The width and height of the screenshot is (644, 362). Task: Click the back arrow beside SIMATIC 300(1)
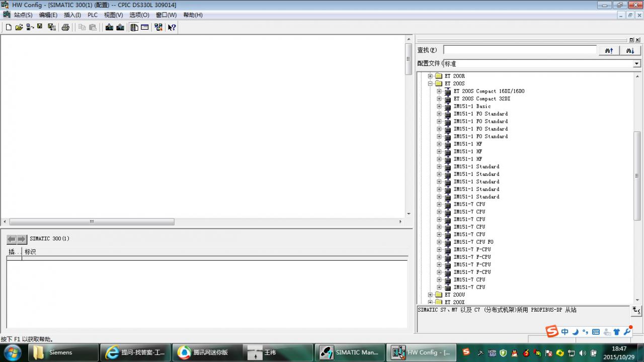tap(12, 239)
